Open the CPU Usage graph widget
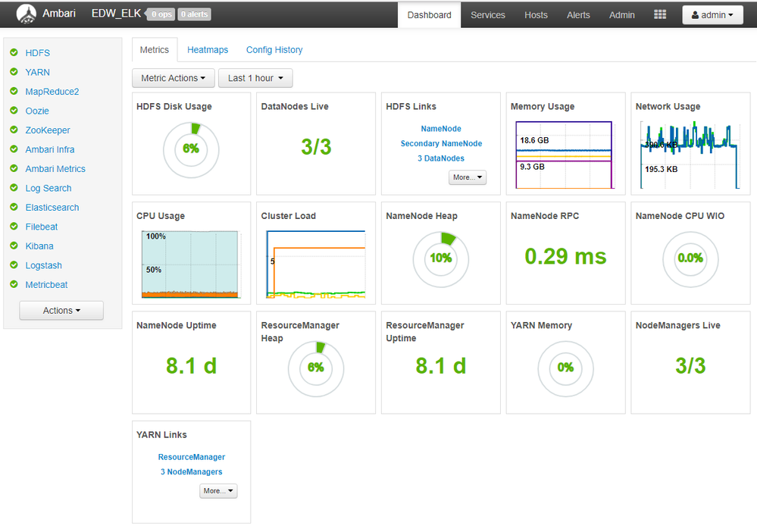The width and height of the screenshot is (757, 532). tap(191, 263)
